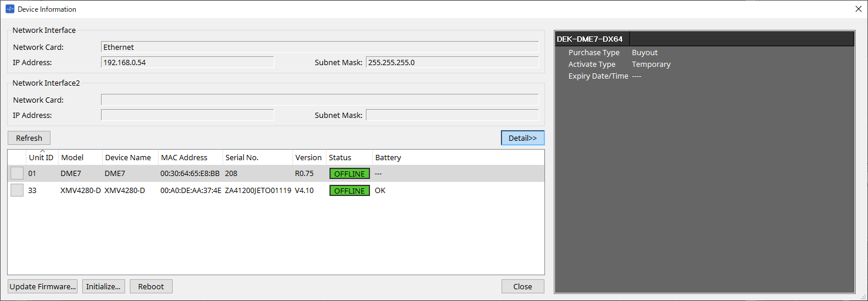Sort by MAC Address column header
The image size is (868, 301).
pos(190,157)
